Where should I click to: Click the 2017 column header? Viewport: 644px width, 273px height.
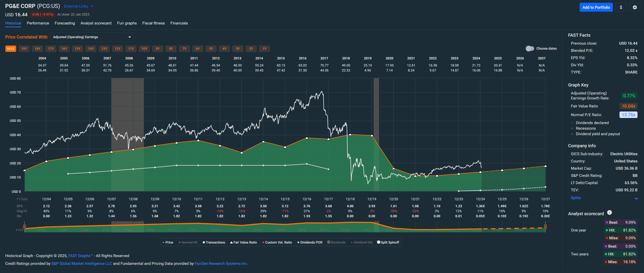click(324, 58)
